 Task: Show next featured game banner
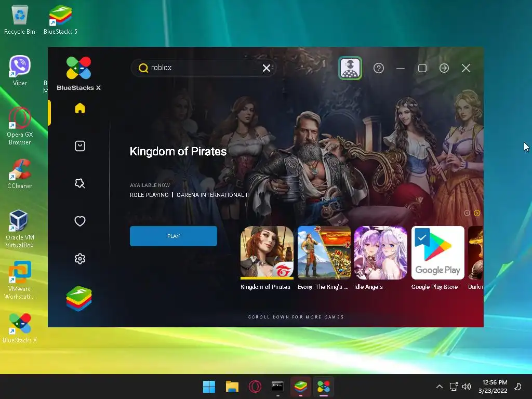(x=477, y=213)
